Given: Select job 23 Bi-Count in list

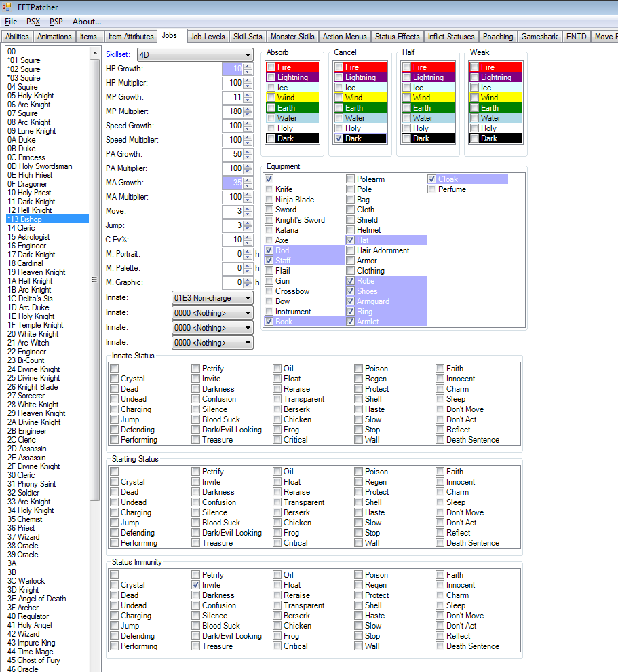Looking at the screenshot, I should pos(47,360).
